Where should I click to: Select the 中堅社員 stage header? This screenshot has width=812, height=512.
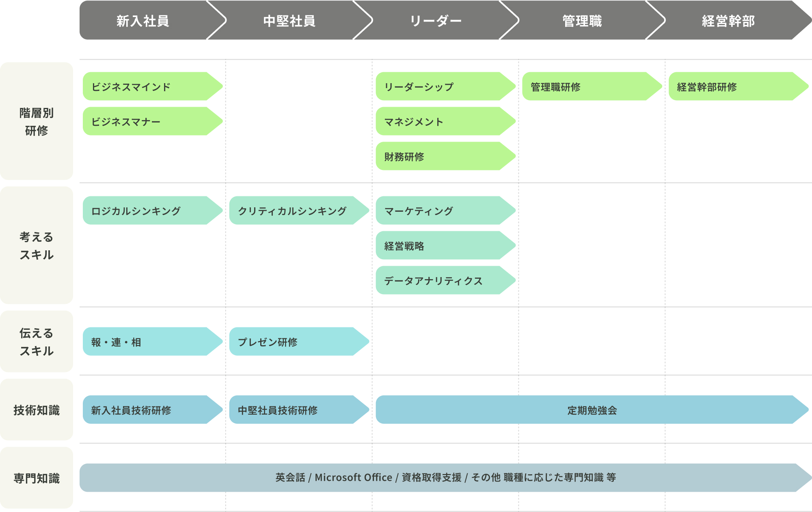click(289, 20)
